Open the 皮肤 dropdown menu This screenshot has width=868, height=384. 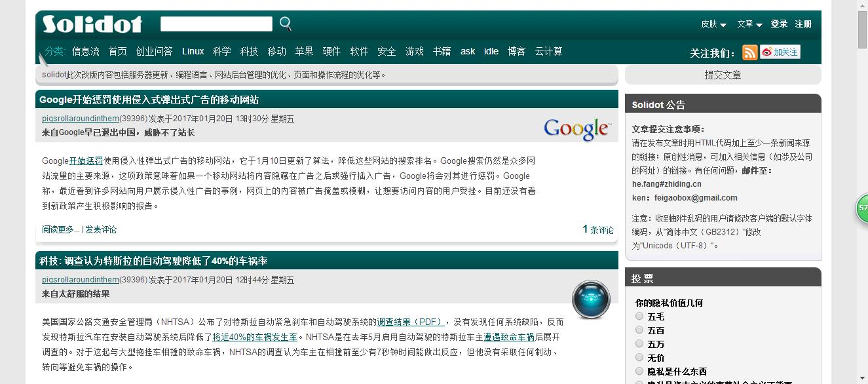pyautogui.click(x=709, y=23)
